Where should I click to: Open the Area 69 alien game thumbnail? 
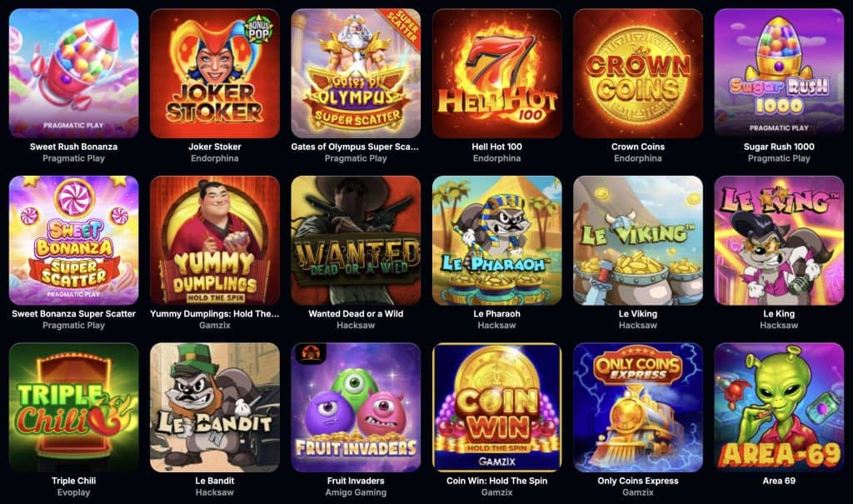pyautogui.click(x=779, y=407)
